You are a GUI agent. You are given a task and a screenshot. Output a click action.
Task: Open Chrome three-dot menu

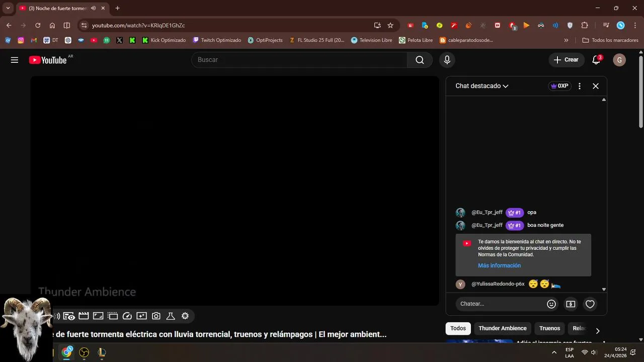[x=635, y=25]
